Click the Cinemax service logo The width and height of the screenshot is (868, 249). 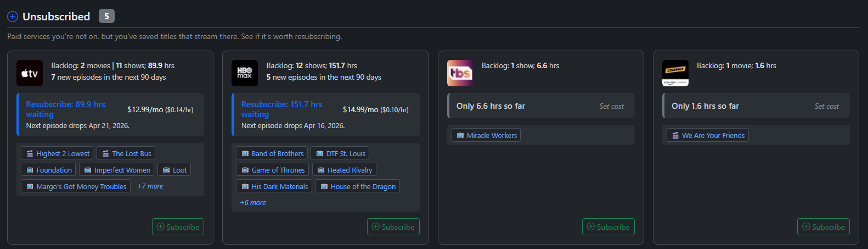pyautogui.click(x=675, y=73)
